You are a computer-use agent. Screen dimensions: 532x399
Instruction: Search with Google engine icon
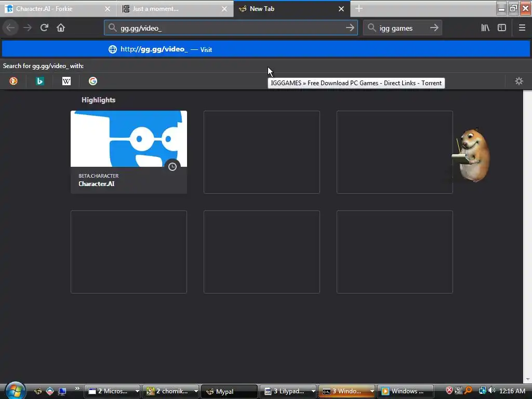click(x=93, y=81)
